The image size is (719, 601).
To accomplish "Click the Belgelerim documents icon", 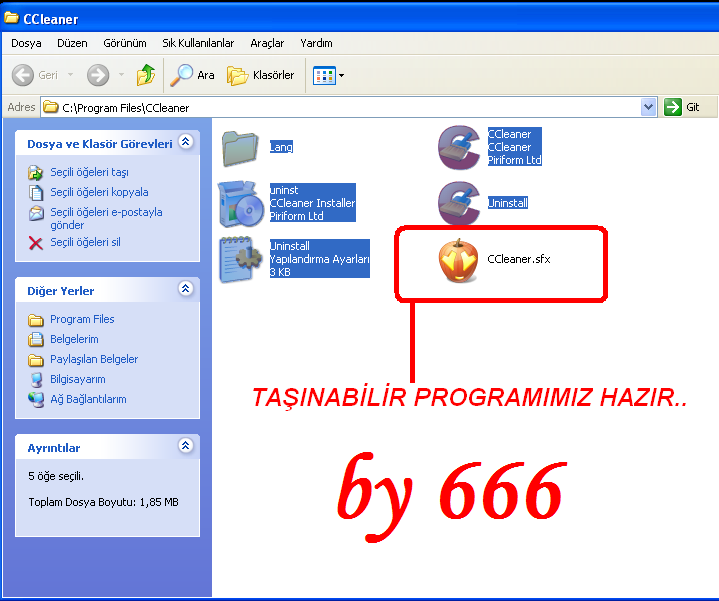I will point(36,340).
